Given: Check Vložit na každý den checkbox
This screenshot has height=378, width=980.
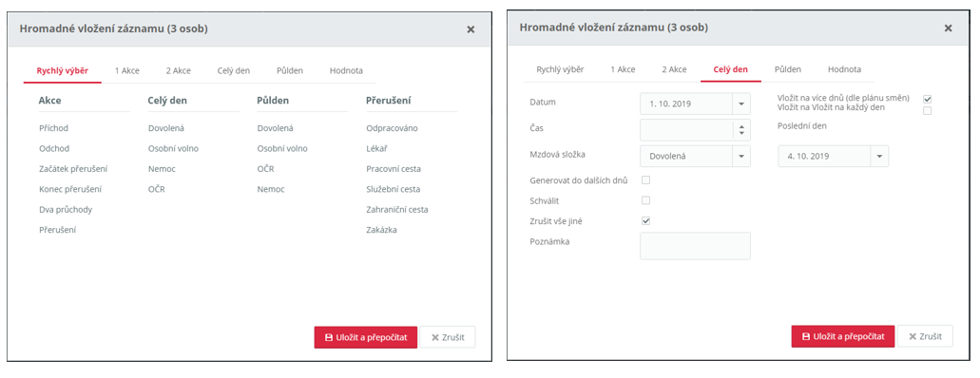Looking at the screenshot, I should tap(928, 110).
